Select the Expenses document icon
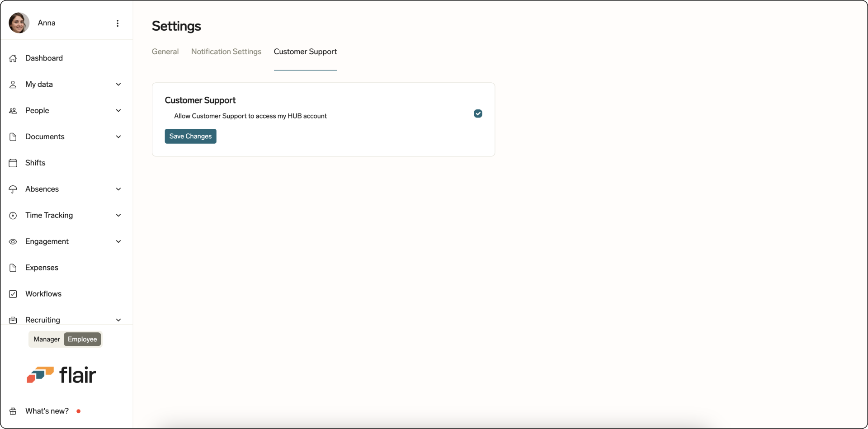The width and height of the screenshot is (868, 429). click(13, 268)
